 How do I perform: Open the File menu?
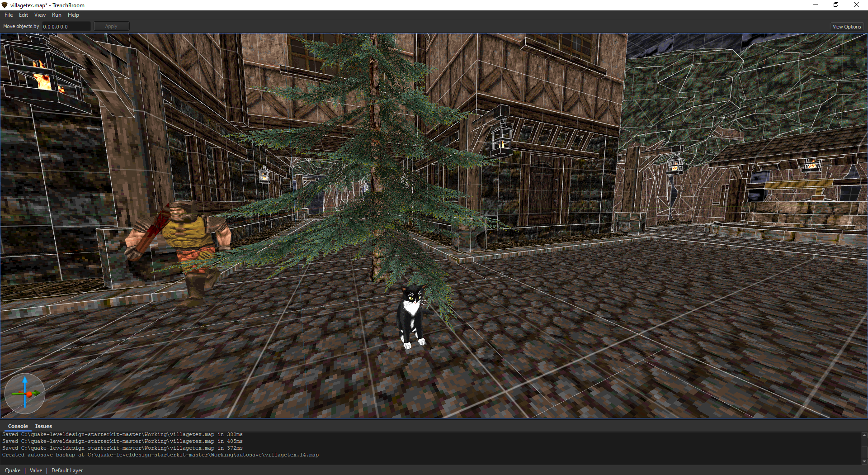(x=9, y=15)
